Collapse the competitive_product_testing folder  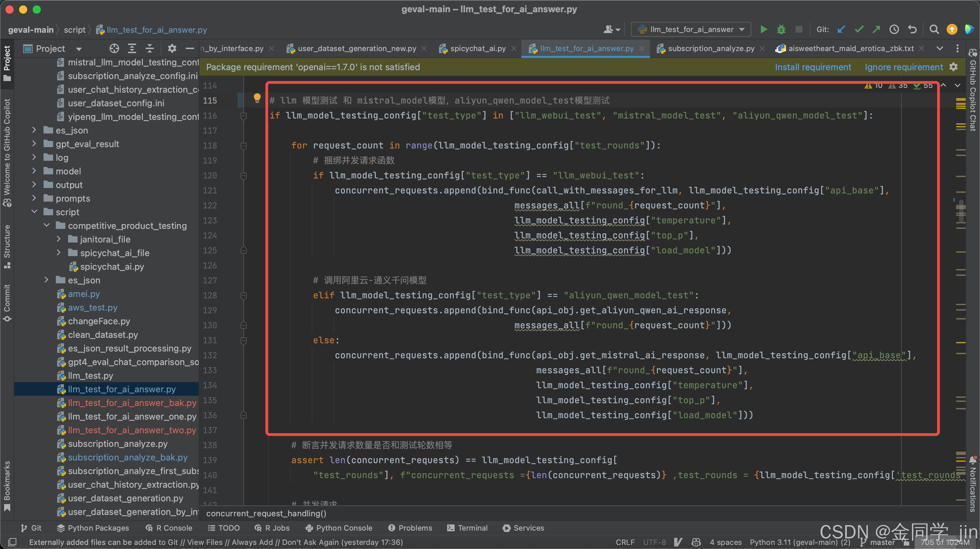point(47,225)
